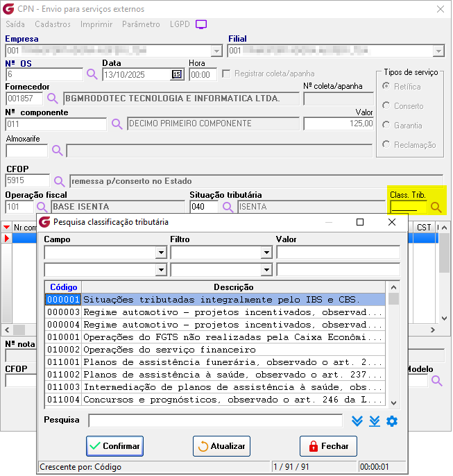Expand the Empresa dropdown

(216, 51)
